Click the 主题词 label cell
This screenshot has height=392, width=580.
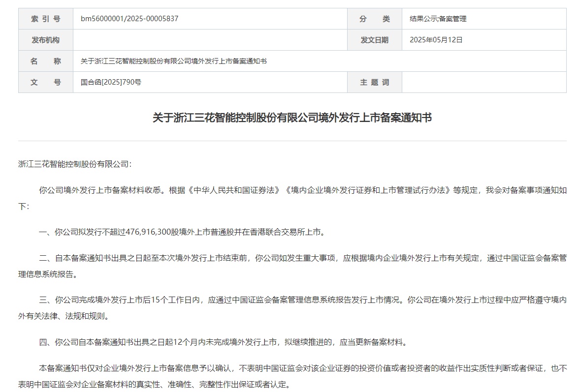(374, 82)
